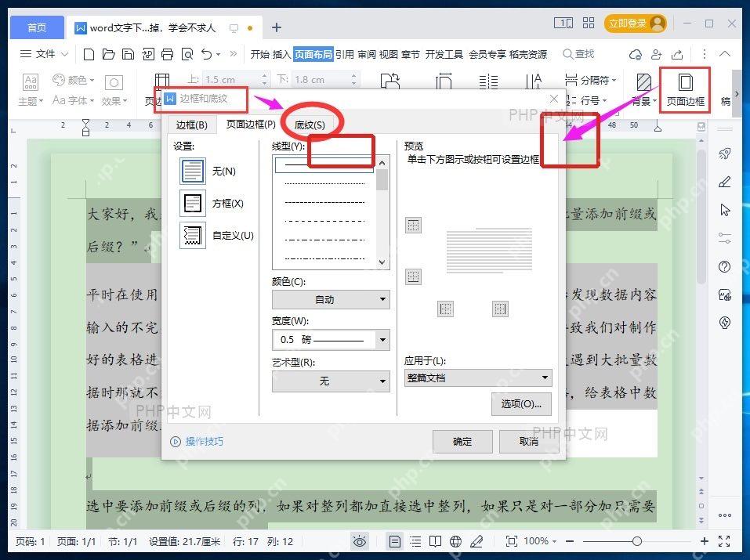Switch to 边框(B) tab in dialog
The image size is (750, 560).
click(x=191, y=125)
